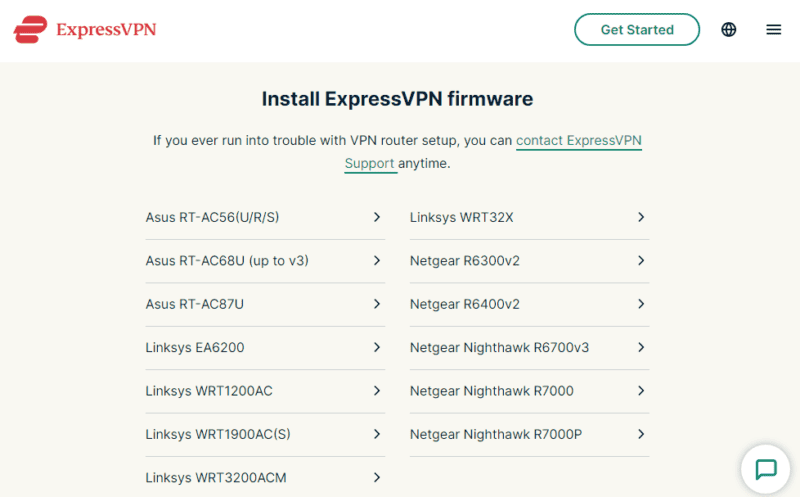This screenshot has width=800, height=497.
Task: Click the ExpressVPN logo icon
Action: (30, 30)
